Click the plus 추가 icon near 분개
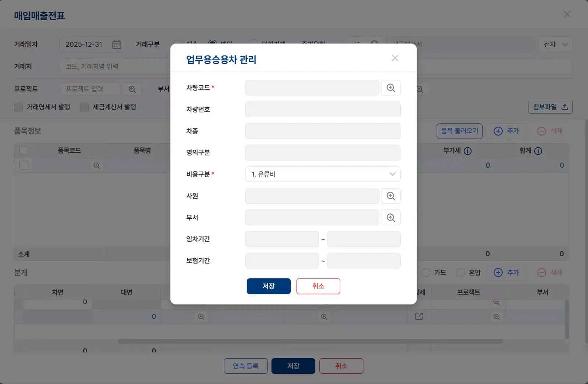The width and height of the screenshot is (588, 384). click(498, 272)
